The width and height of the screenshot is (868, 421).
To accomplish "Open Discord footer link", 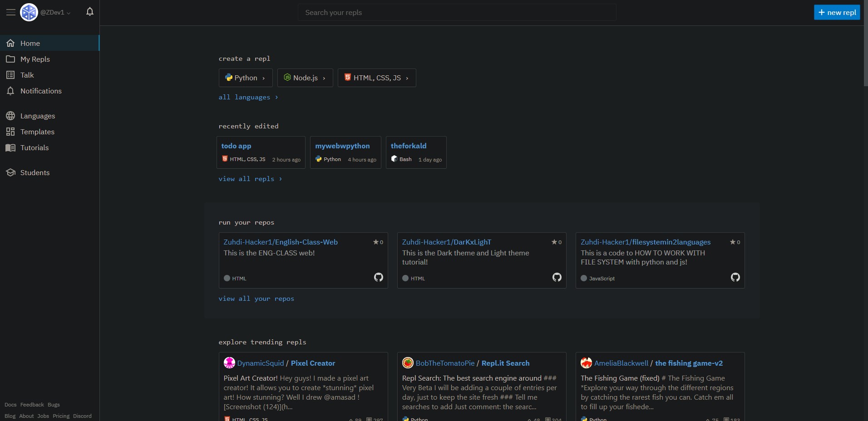I will click(82, 416).
